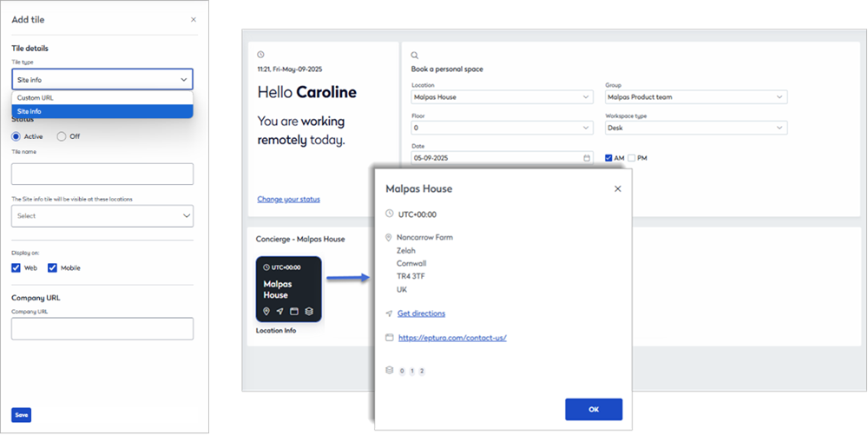Open the Workspace type dropdown showing Desk
The image size is (868, 435).
coord(696,128)
